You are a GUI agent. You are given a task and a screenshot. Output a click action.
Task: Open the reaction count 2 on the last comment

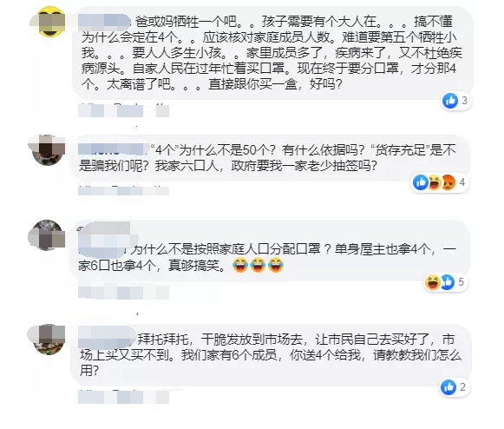462,386
